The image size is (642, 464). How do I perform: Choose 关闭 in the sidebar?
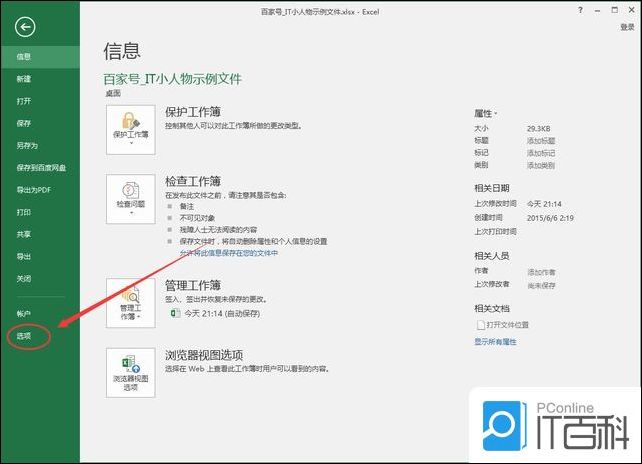(24, 278)
